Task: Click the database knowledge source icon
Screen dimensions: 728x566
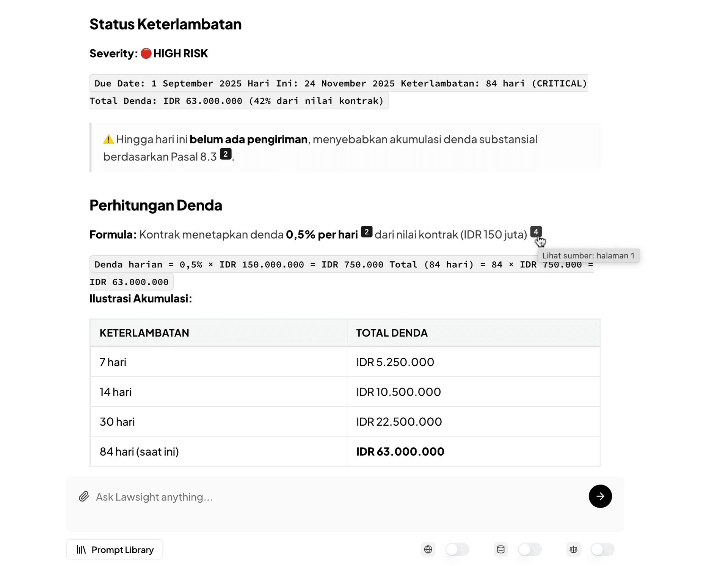Action: (501, 549)
